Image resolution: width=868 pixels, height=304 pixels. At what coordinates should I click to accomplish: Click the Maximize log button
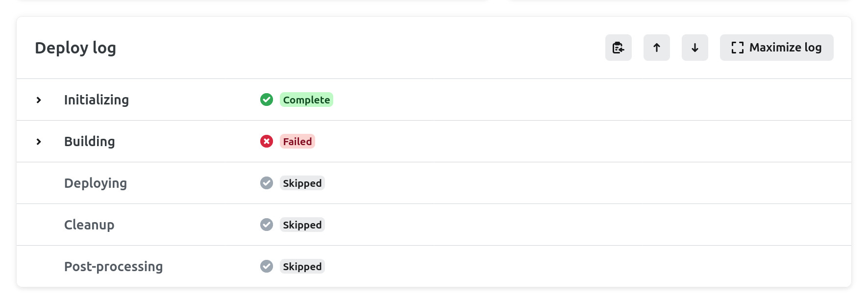pos(776,48)
